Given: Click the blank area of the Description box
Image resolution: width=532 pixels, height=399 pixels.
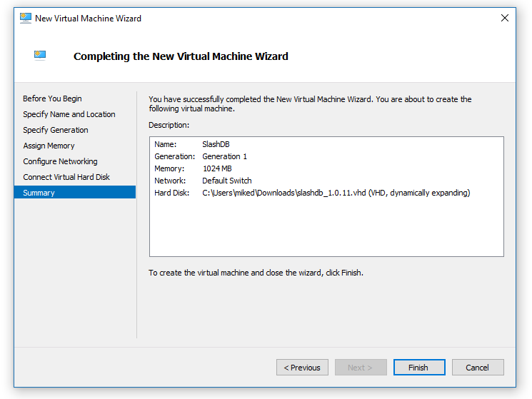Looking at the screenshot, I should point(326,228).
